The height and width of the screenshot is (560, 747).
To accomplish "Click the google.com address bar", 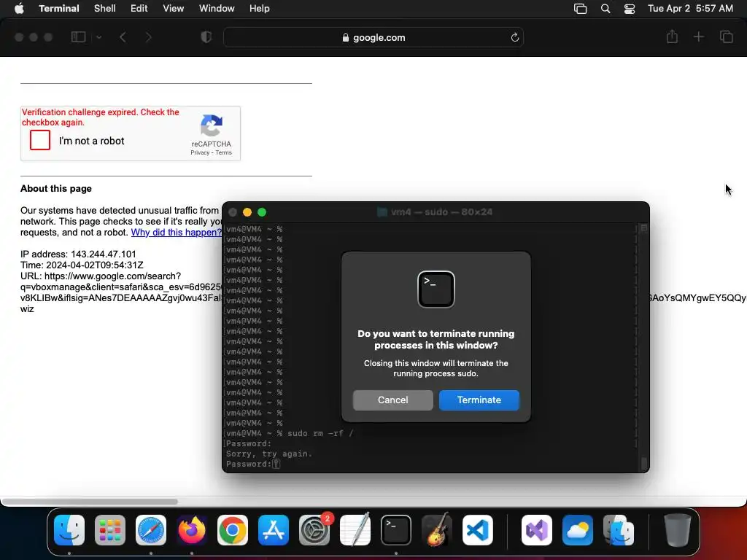I will (373, 37).
